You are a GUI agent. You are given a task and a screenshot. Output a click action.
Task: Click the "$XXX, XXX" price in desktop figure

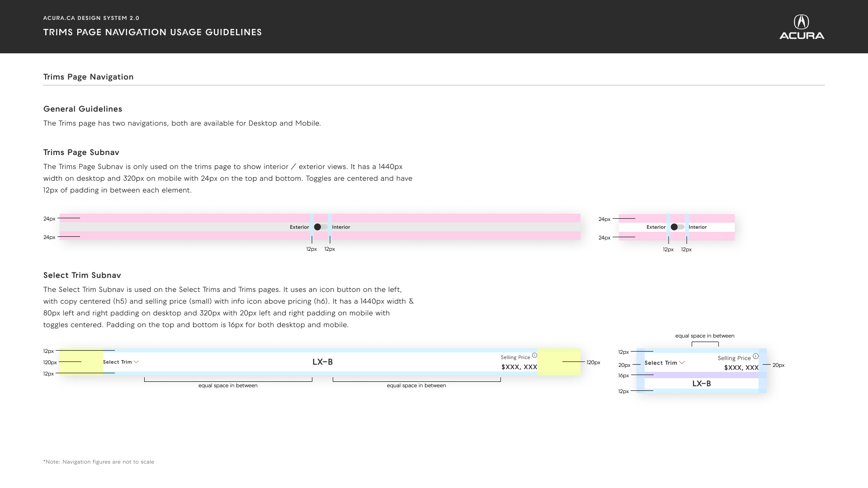[519, 367]
